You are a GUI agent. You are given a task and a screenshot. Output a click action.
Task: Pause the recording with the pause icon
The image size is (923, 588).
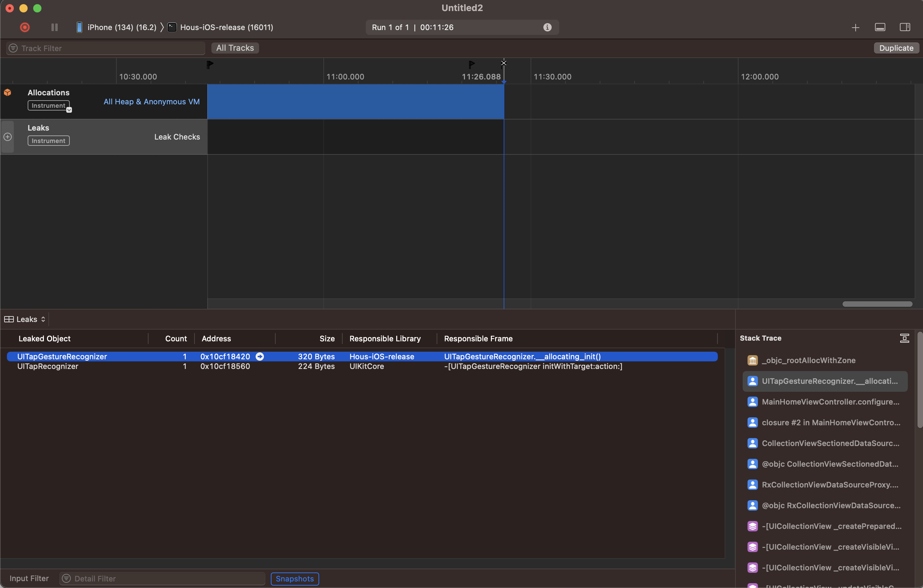(55, 27)
